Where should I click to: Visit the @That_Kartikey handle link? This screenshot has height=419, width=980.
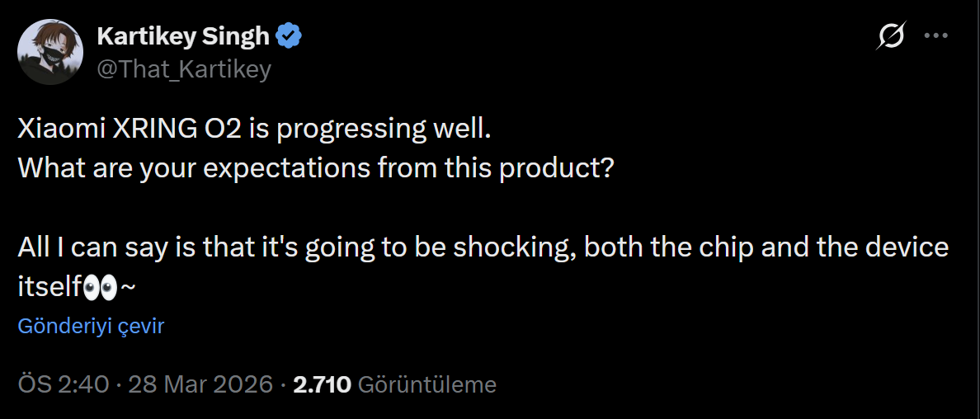coord(184,69)
